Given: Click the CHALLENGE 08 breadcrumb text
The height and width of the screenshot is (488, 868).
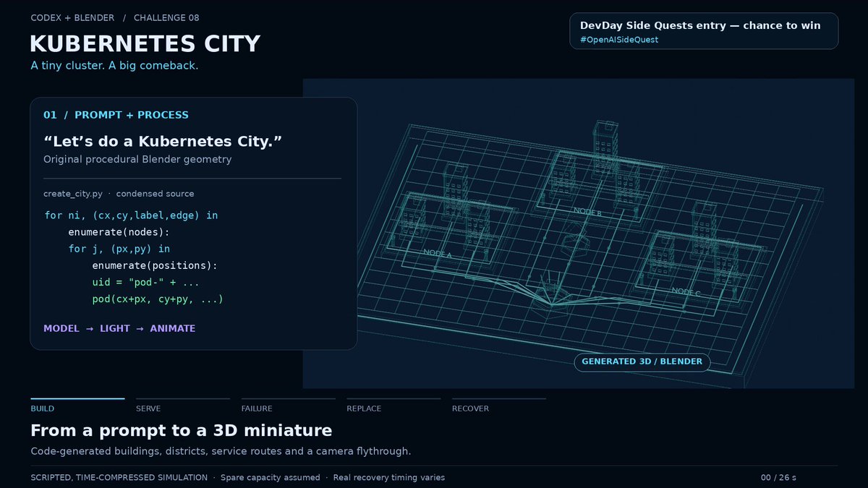Looking at the screenshot, I should [x=166, y=17].
